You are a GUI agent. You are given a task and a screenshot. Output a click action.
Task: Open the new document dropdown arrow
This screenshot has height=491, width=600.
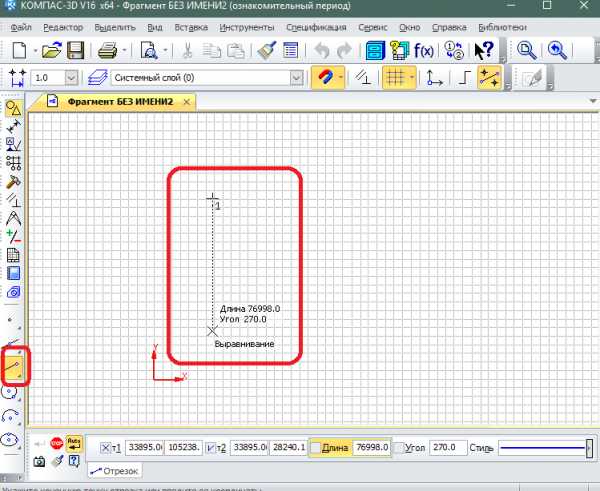coord(35,50)
